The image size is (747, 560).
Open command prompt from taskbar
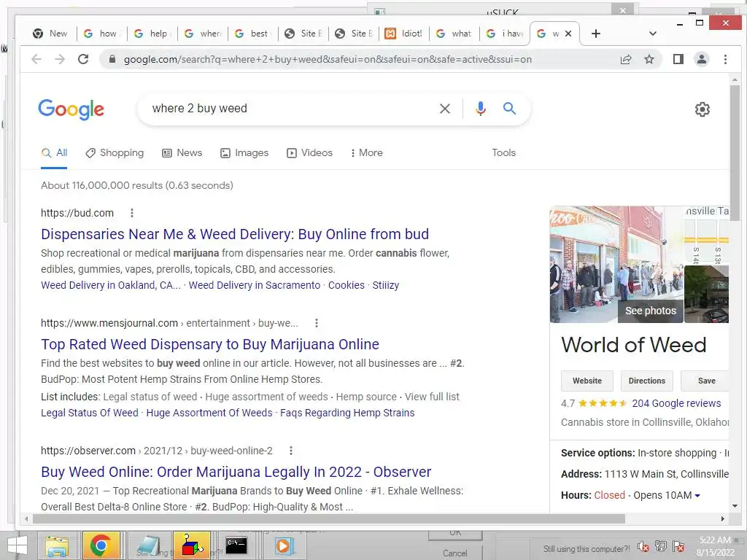click(236, 545)
